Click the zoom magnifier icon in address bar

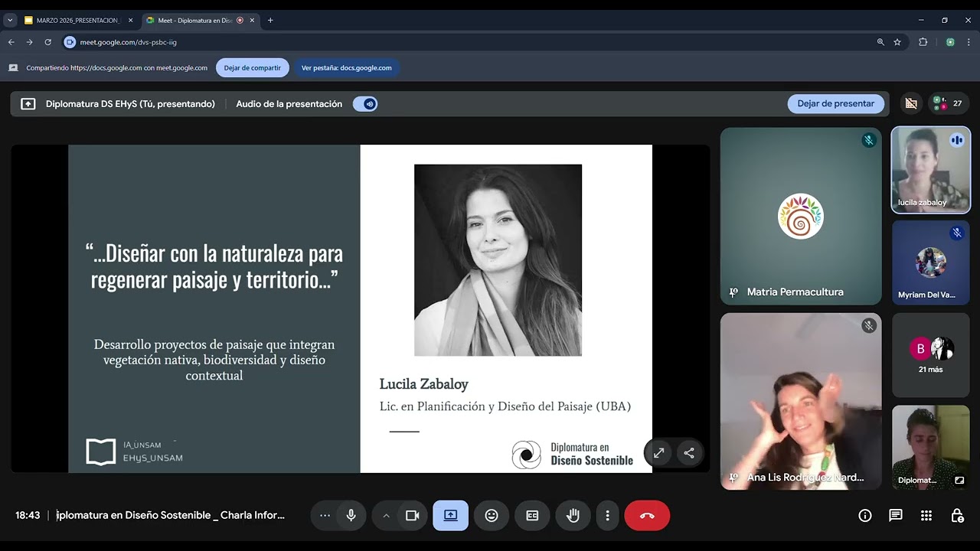pos(880,42)
